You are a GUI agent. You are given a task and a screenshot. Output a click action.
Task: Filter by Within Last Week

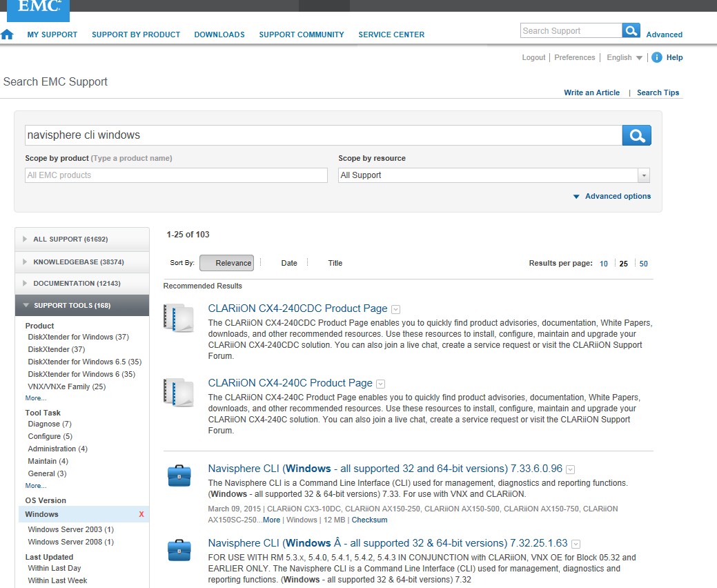click(x=57, y=580)
